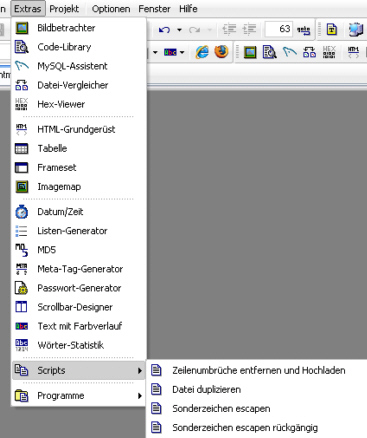Click the Abc colored text toolbar icon
This screenshot has height=438, width=367.
170,52
